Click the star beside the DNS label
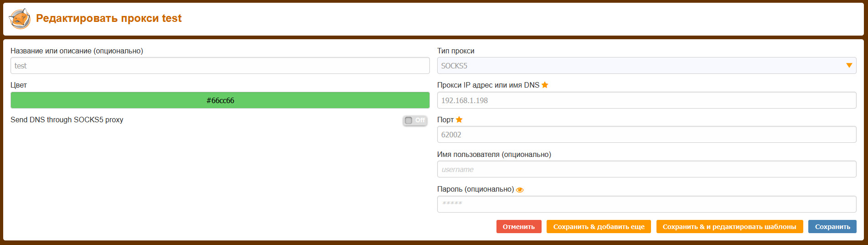 coord(545,85)
